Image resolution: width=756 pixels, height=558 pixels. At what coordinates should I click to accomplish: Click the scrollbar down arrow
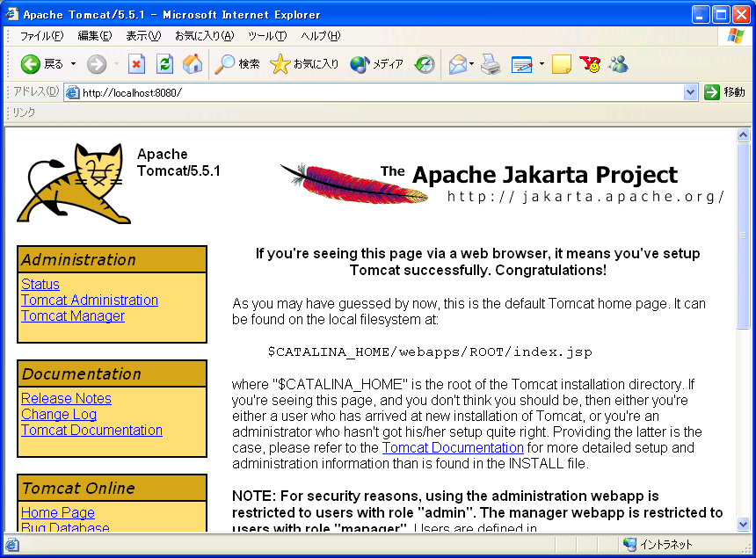coord(743,525)
